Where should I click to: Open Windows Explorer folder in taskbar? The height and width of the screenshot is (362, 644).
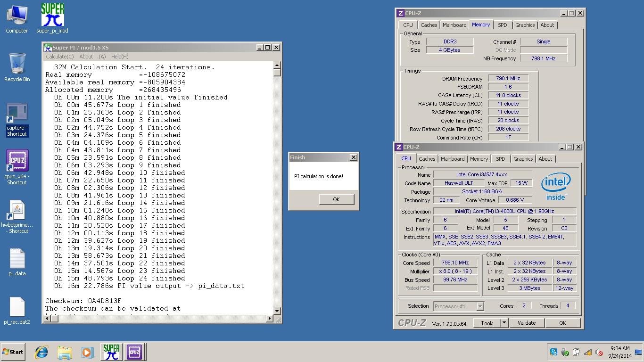coord(65,352)
